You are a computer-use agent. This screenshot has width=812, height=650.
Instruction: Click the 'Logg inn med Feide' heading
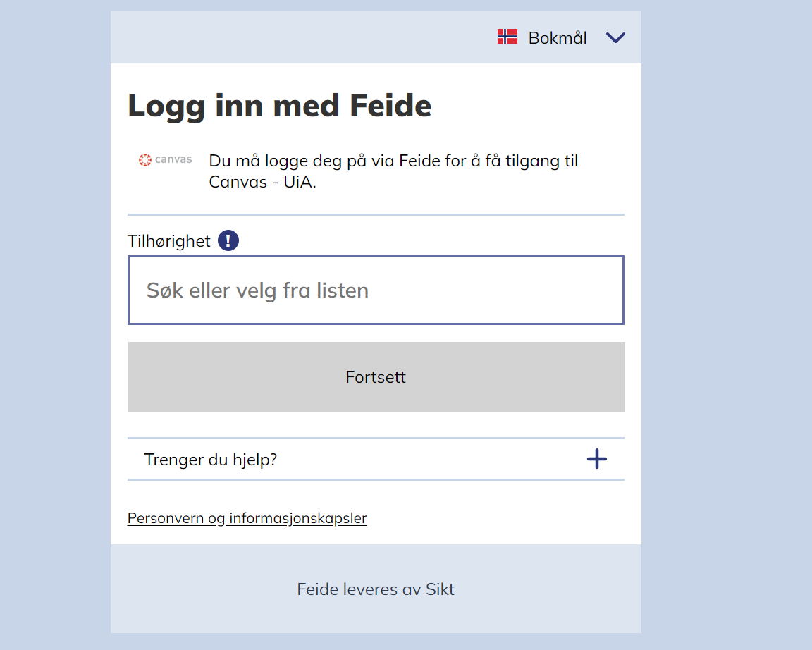click(279, 106)
